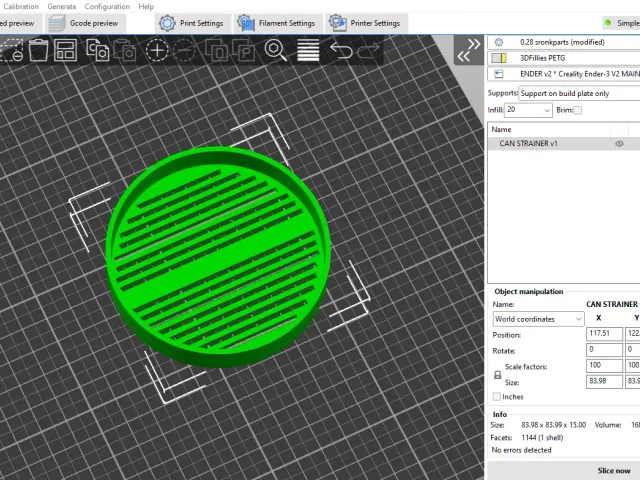The image size is (640, 480).
Task: Click the scale factors lock icon
Action: click(x=498, y=375)
